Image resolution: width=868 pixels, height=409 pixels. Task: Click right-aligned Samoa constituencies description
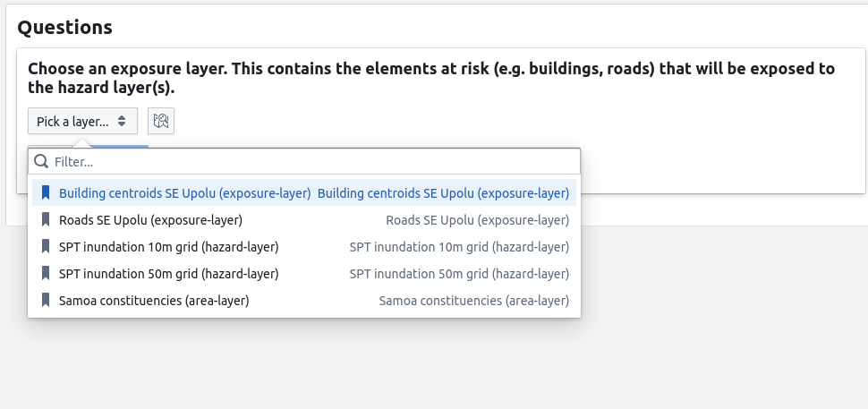[x=474, y=301]
